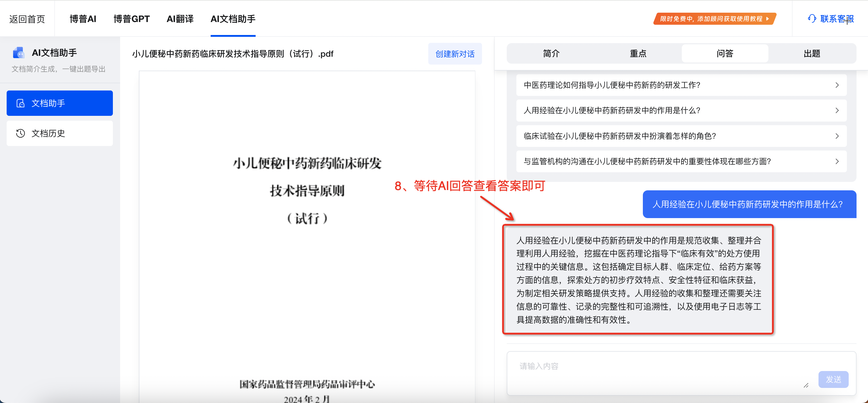Select question 临床试验在小儿便秘中药新药研发中扮演着怎样的角色
The height and width of the screenshot is (403, 868).
tap(681, 136)
